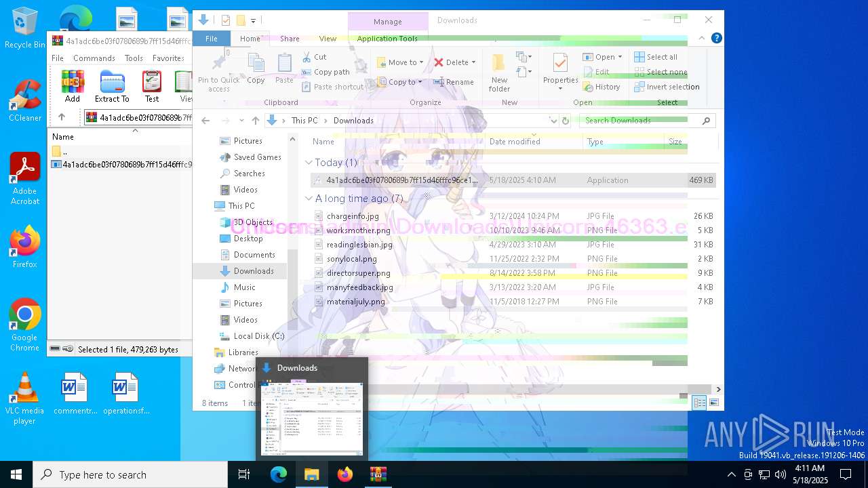Switch to the Home ribbon tab
Screen dimensions: 868x488
click(250, 39)
